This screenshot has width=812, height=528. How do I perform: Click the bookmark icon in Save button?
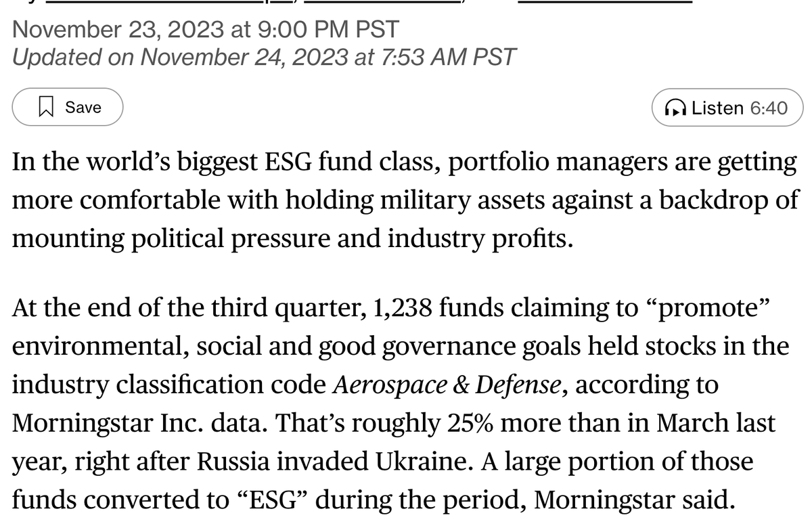click(47, 107)
